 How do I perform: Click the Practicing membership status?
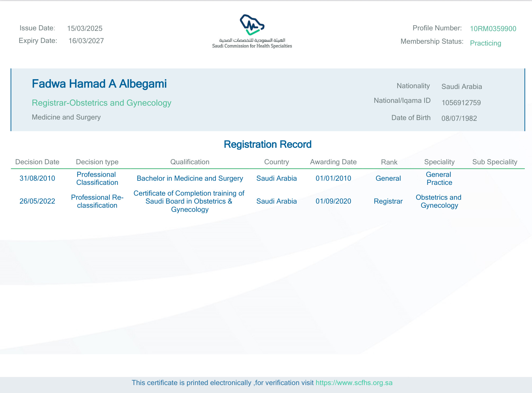point(485,43)
